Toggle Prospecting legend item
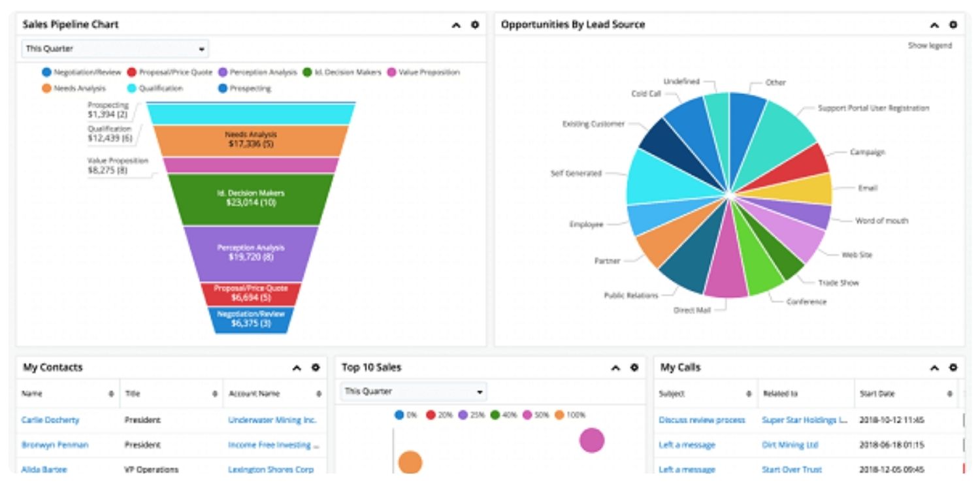This screenshot has width=980, height=484. 245,88
